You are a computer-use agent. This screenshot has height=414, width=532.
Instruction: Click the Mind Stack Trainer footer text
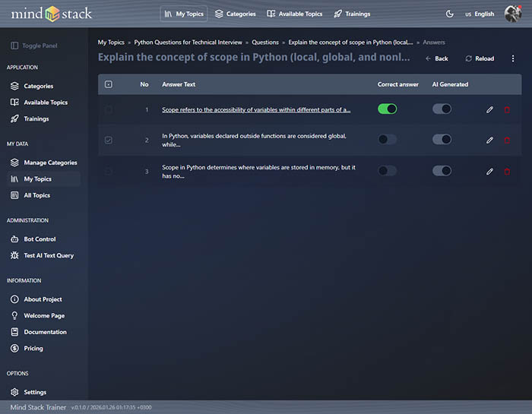tap(38, 407)
